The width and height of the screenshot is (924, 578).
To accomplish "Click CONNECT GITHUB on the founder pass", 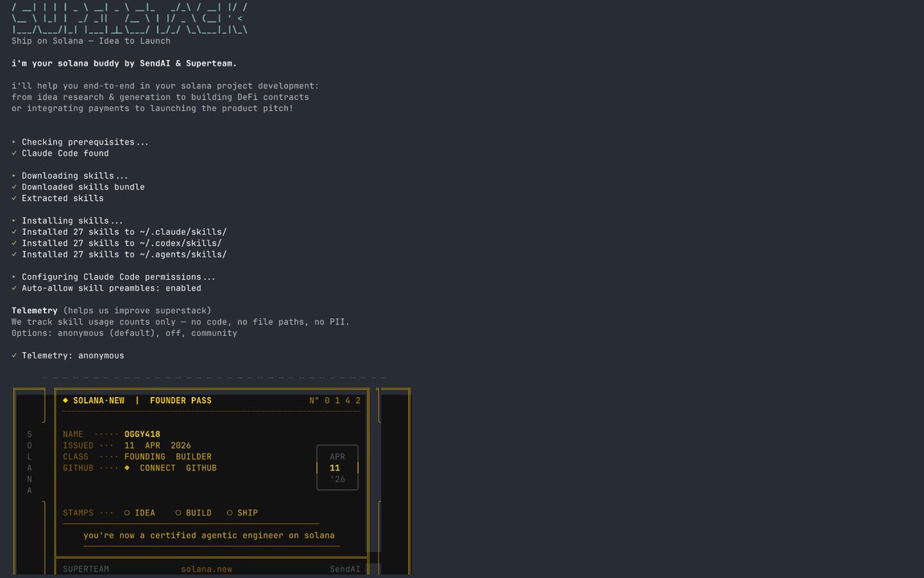I will (x=178, y=468).
